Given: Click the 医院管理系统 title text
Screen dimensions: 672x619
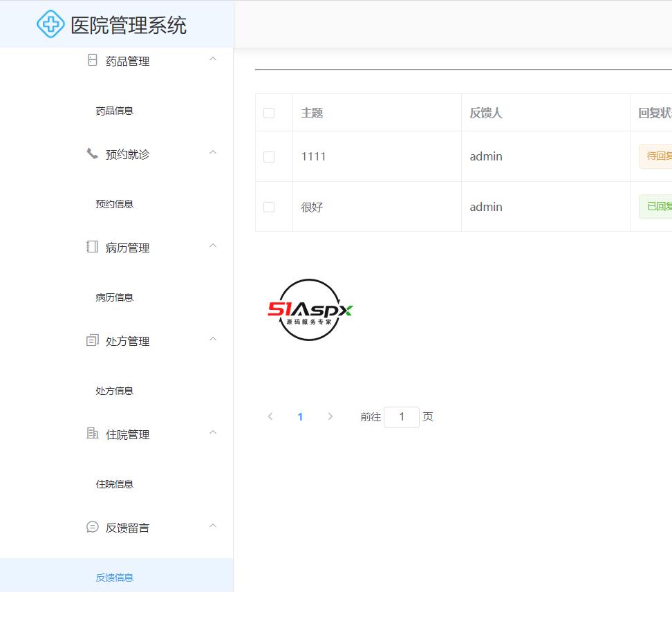Looking at the screenshot, I should (129, 25).
